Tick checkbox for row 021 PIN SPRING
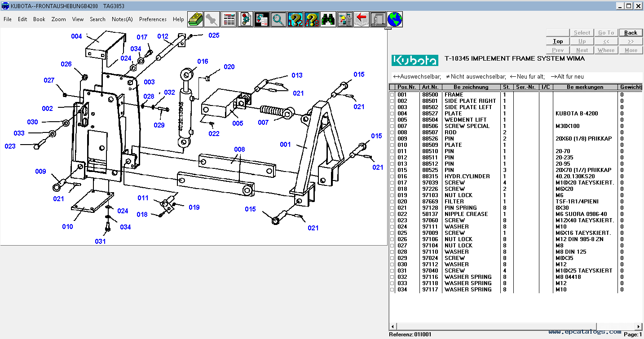This screenshot has width=644, height=339. (x=392, y=208)
